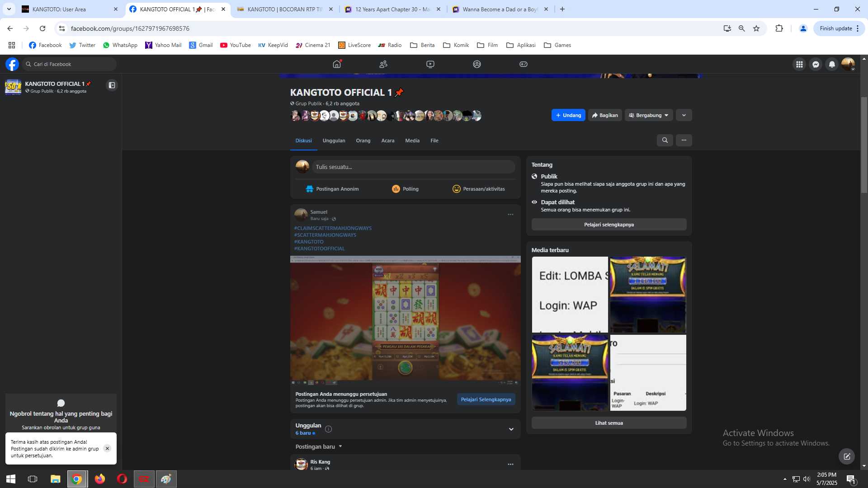Click Pelajari Selengkapnya on pending post
Screen dimensions: 868x488
pyautogui.click(x=486, y=399)
